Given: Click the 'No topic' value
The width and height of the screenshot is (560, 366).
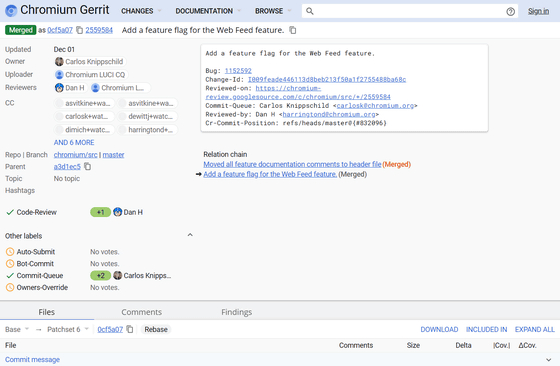Looking at the screenshot, I should coord(67,179).
